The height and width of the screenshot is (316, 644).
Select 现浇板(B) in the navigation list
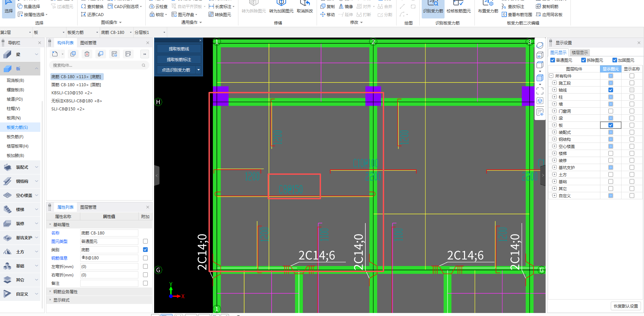pos(15,81)
